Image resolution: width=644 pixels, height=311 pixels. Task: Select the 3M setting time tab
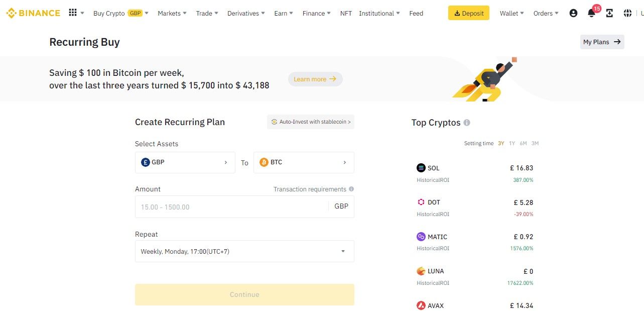coord(535,144)
